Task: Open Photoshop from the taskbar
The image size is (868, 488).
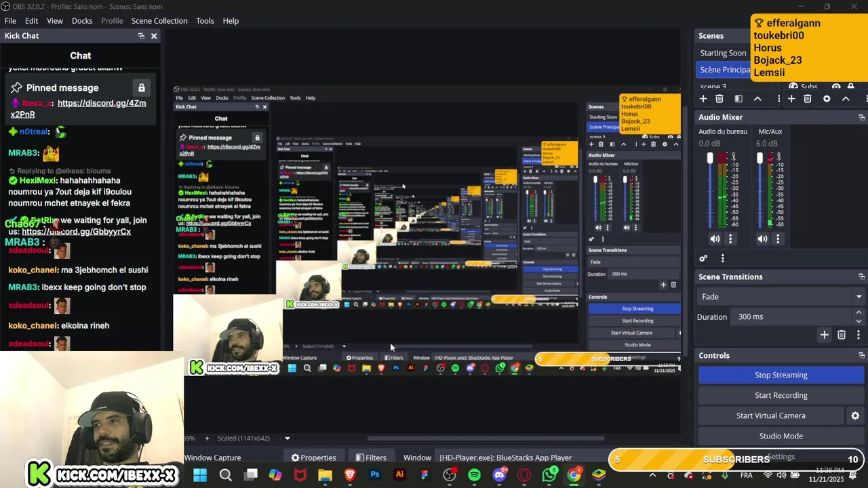Action: tap(374, 474)
